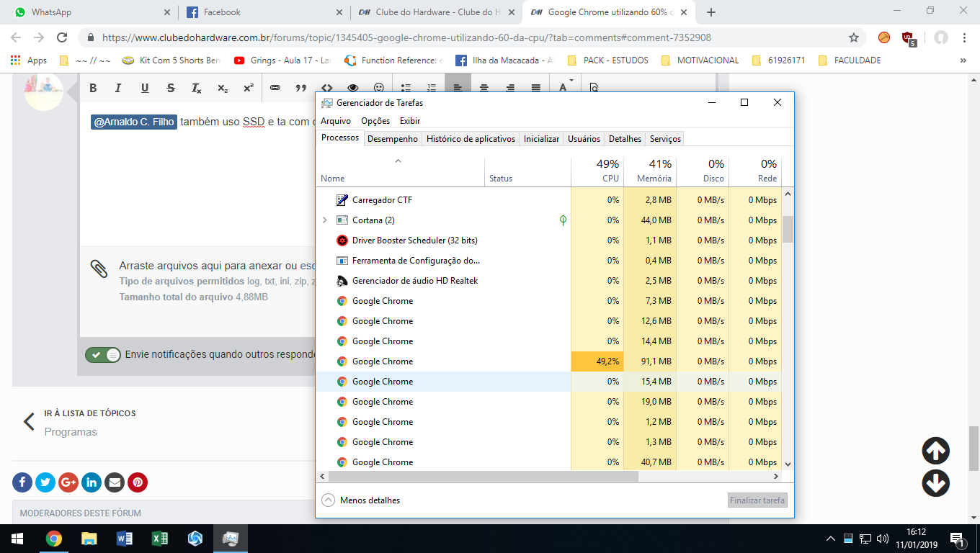Open the uBlock Origin extension icon
Screen dimensions: 980x553
(x=909, y=38)
